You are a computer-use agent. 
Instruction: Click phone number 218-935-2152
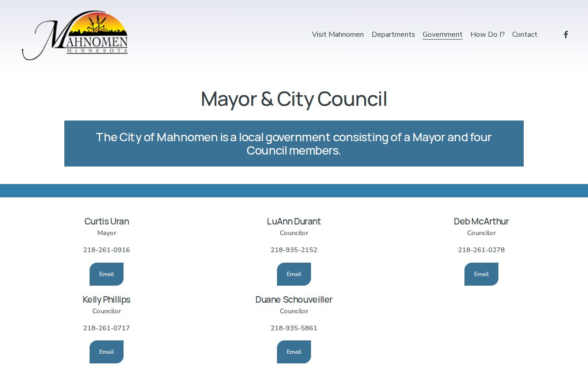pyautogui.click(x=294, y=250)
